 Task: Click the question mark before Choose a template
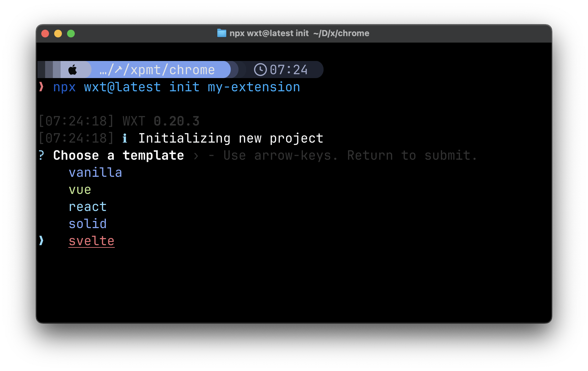click(x=41, y=155)
